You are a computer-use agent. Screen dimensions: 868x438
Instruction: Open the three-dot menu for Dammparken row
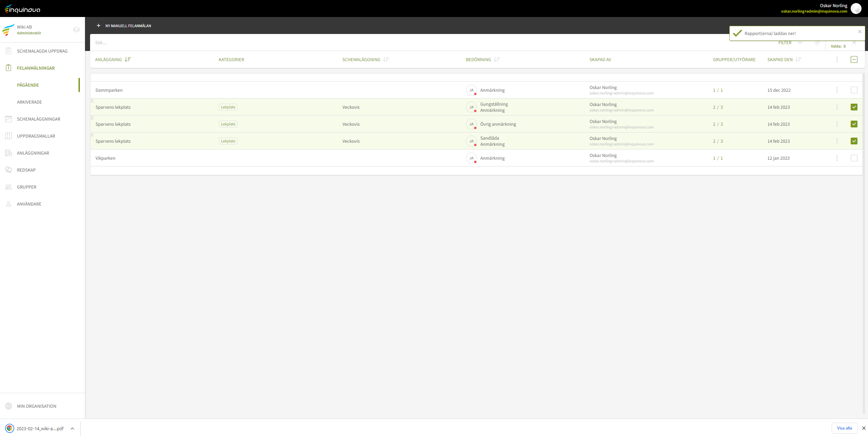click(837, 90)
